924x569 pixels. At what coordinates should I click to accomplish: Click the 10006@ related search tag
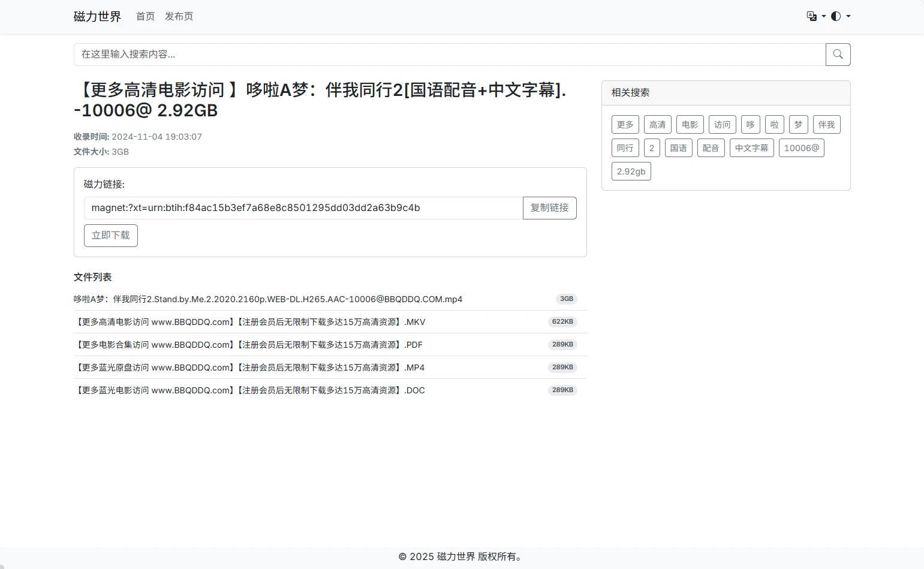coord(801,148)
